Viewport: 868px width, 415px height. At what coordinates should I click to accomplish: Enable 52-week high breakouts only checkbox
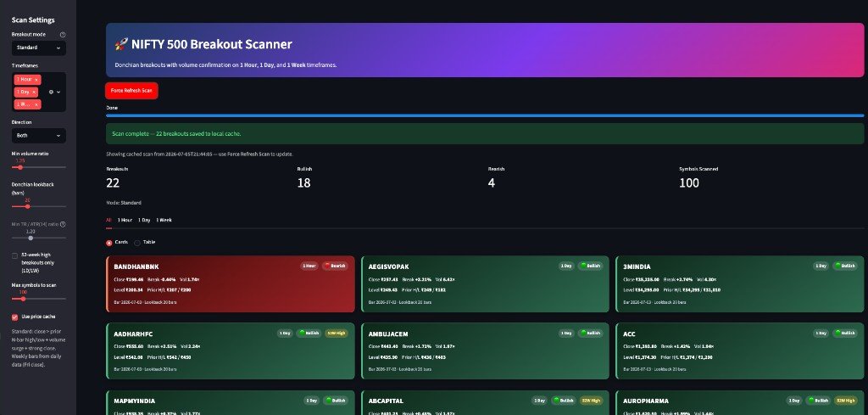click(15, 255)
